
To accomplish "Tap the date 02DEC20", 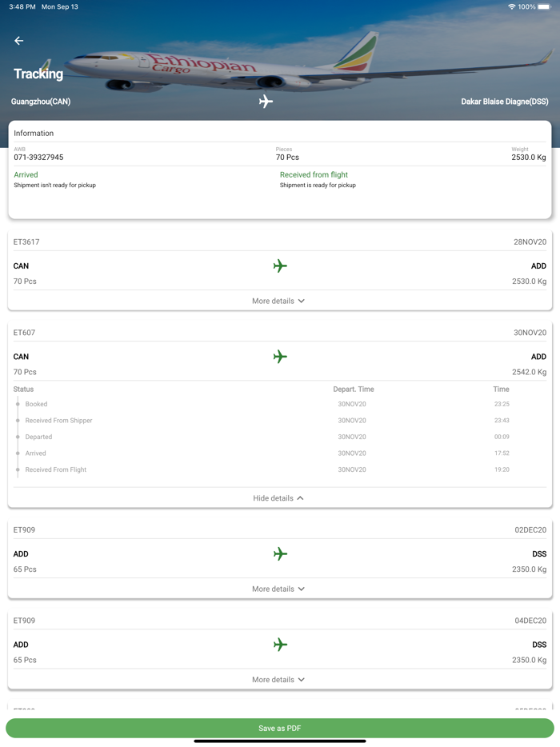I will (530, 529).
